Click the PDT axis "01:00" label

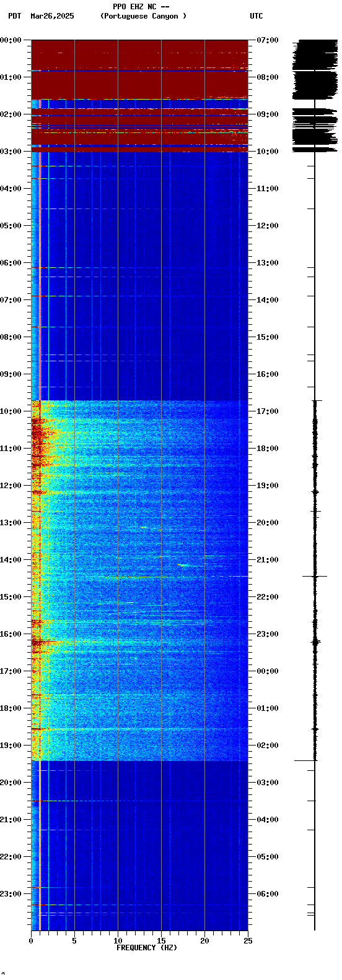(11, 77)
